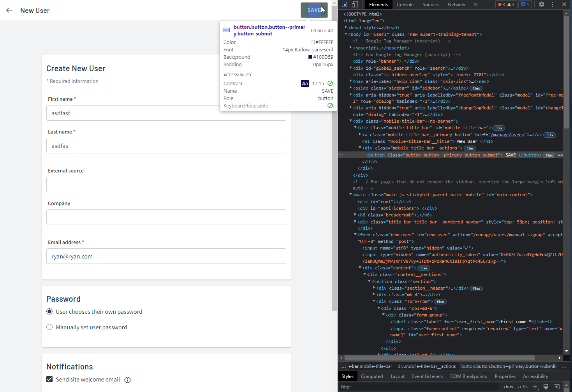Expand the div id global_search node

point(350,68)
